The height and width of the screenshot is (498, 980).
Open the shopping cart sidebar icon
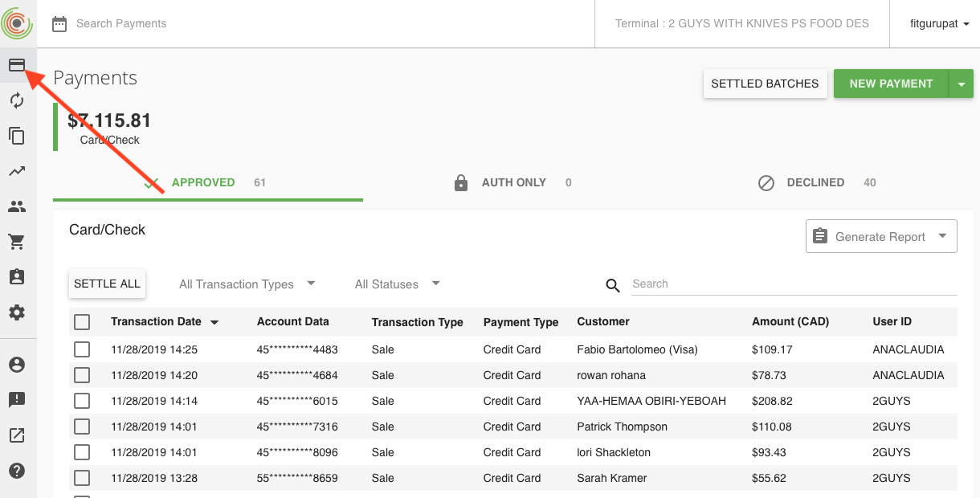pyautogui.click(x=17, y=242)
